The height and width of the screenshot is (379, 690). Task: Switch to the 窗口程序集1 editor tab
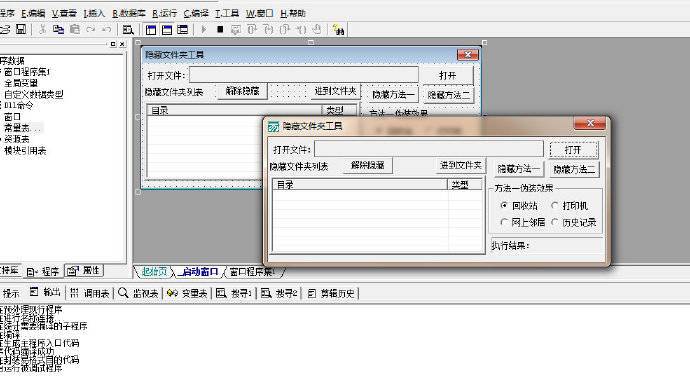coord(253,272)
